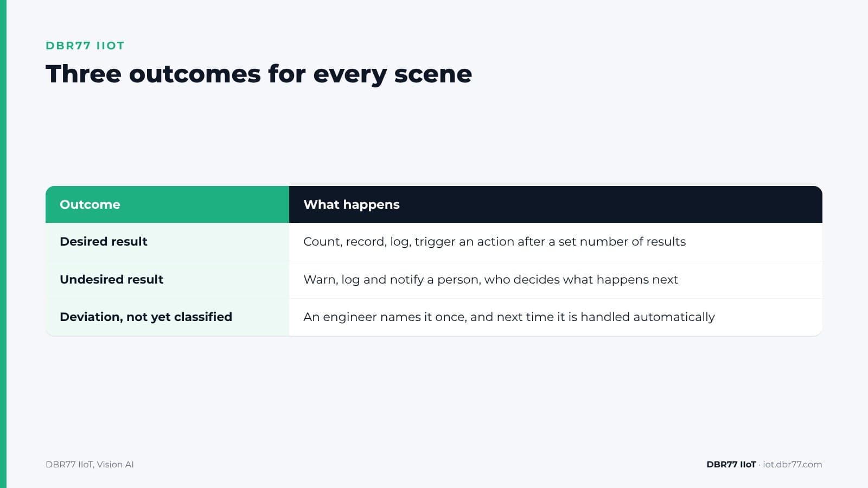Select the 'Three outcomes for every scene' title
Screen dimensions: 868x488
coord(259,74)
